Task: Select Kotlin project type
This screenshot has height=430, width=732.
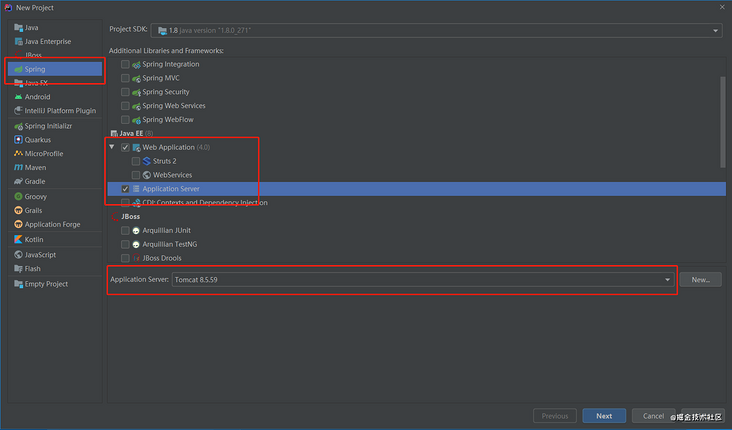Action: [55, 240]
